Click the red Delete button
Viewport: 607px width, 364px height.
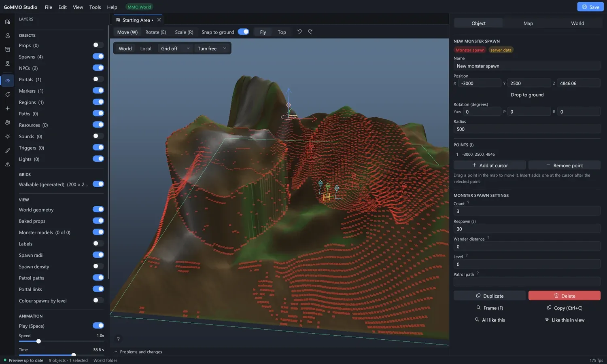point(564,296)
